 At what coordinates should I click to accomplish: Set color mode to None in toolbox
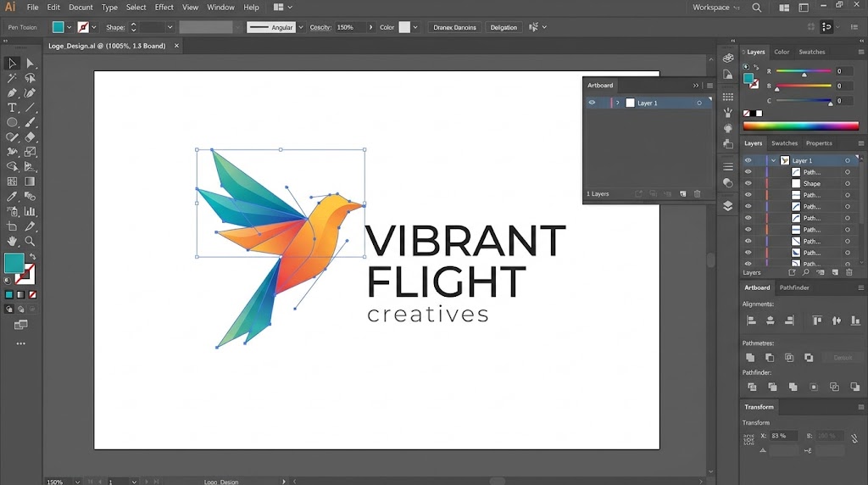tap(33, 295)
